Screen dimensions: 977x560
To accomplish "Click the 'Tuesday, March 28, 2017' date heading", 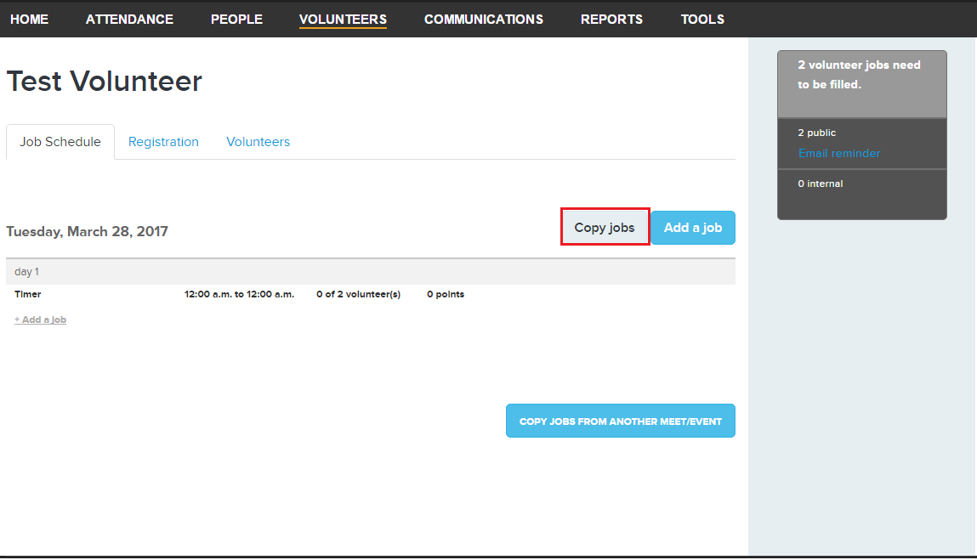I will pyautogui.click(x=88, y=232).
